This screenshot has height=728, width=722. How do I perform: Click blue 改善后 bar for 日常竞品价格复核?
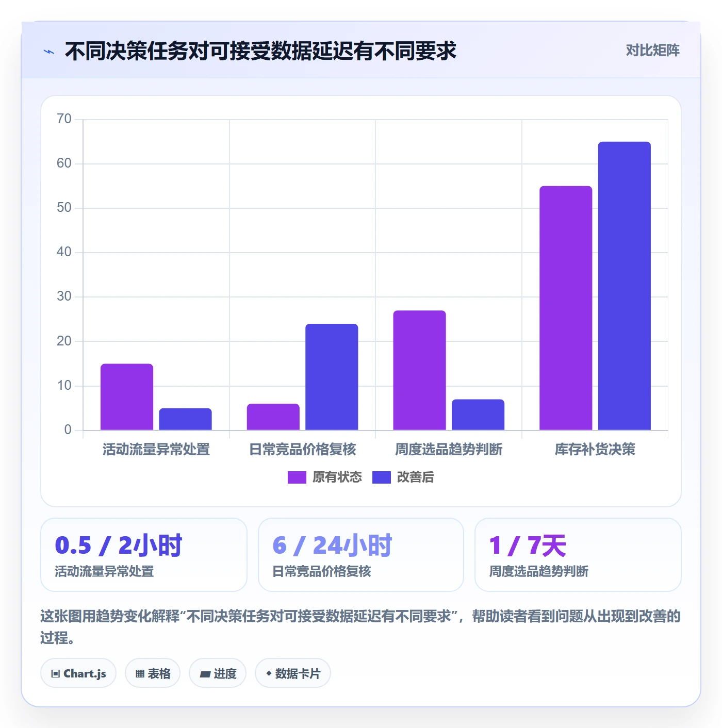click(x=332, y=377)
